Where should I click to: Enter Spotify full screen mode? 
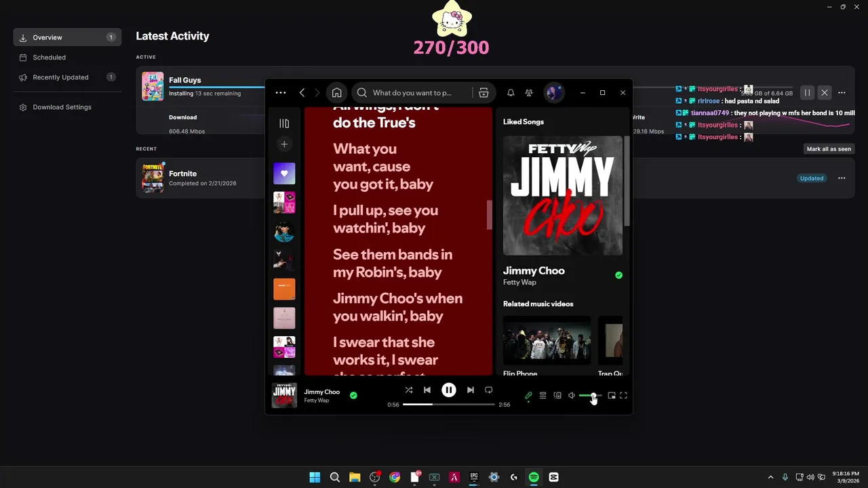tap(624, 396)
